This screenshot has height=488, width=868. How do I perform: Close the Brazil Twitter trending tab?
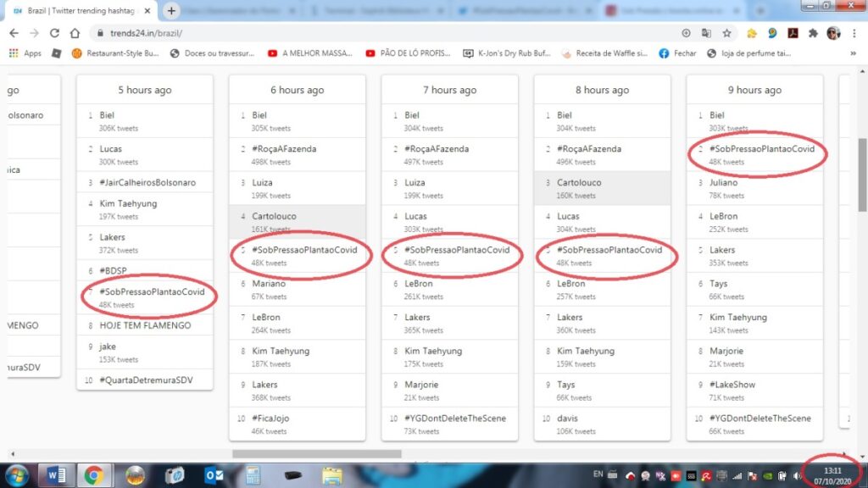tap(147, 10)
